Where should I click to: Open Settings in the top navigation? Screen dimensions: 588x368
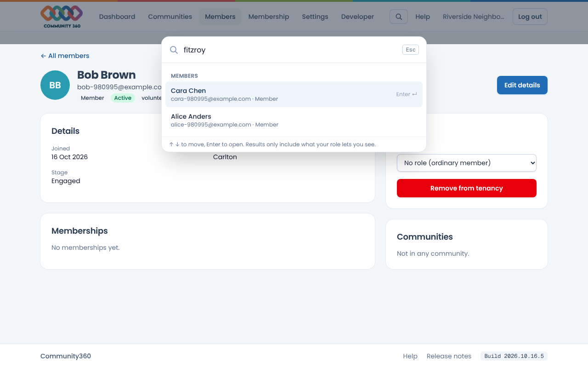tap(315, 17)
